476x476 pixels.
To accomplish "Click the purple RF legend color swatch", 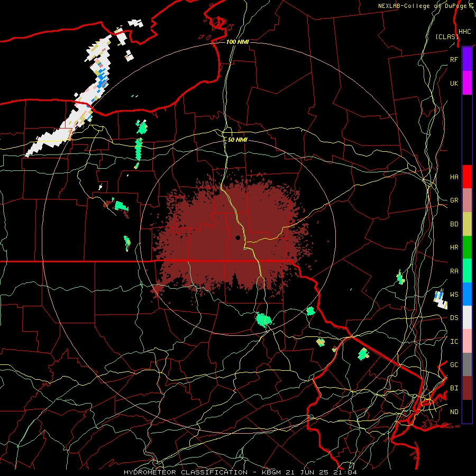I will (467, 59).
